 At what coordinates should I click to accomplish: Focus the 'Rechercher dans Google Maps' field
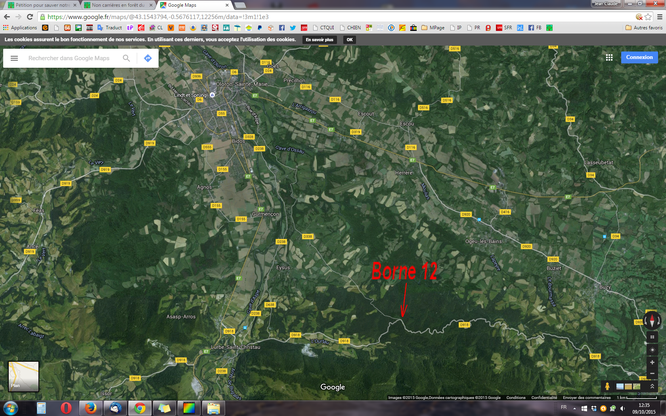(69, 58)
